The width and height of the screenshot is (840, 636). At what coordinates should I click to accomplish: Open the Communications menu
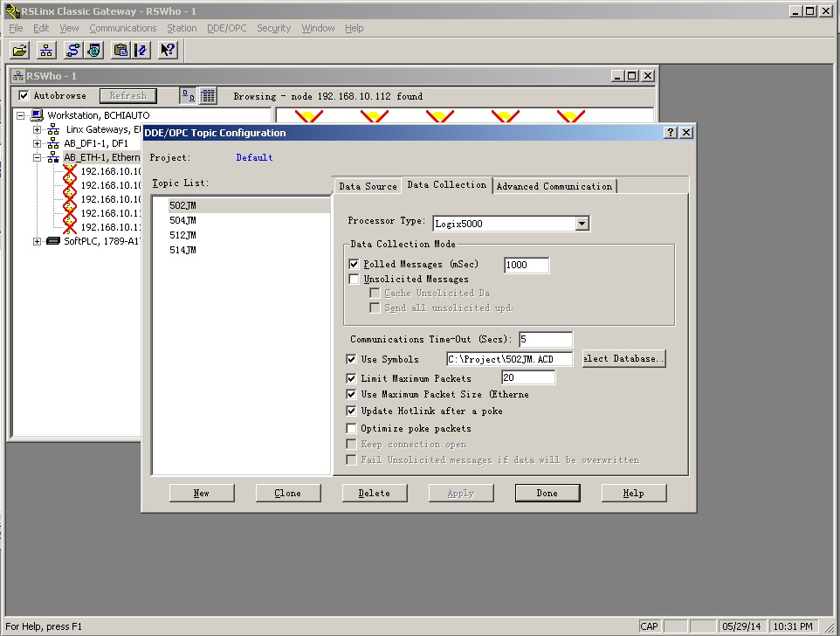[x=122, y=28]
